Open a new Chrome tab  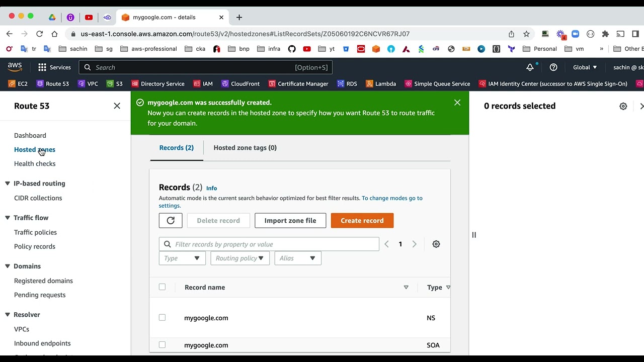[239, 17]
